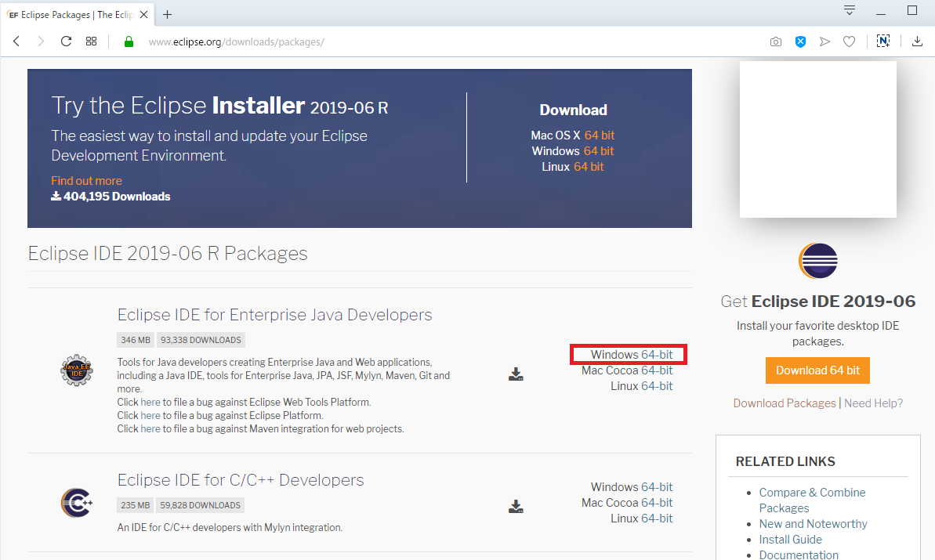Open the blue ad blocker shield icon
This screenshot has height=560, width=935.
(800, 42)
